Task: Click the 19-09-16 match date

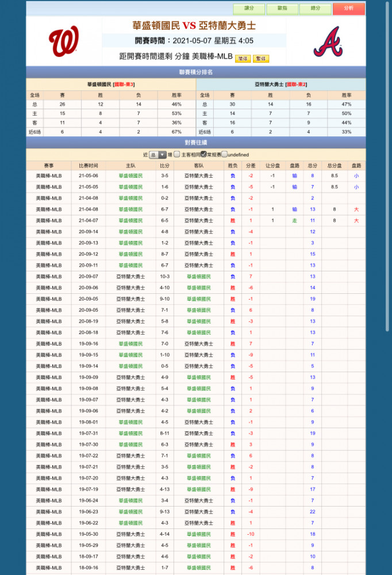Action: coord(89,344)
